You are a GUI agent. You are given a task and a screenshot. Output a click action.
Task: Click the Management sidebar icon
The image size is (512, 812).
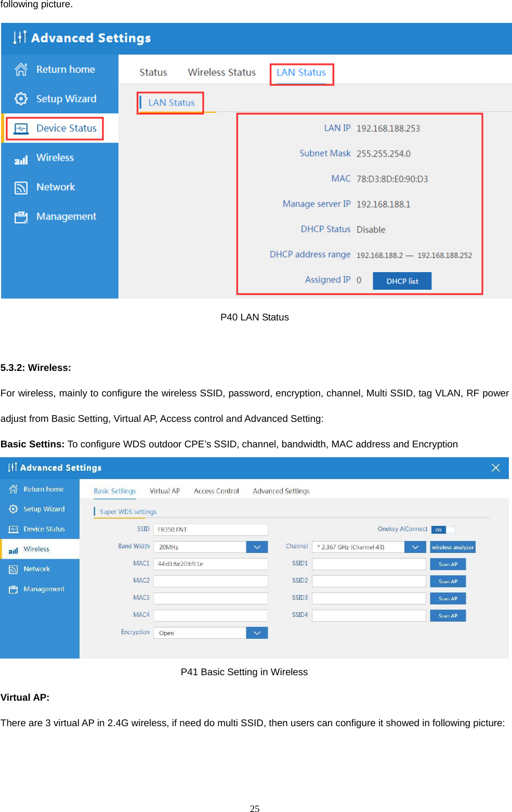pyautogui.click(x=21, y=217)
